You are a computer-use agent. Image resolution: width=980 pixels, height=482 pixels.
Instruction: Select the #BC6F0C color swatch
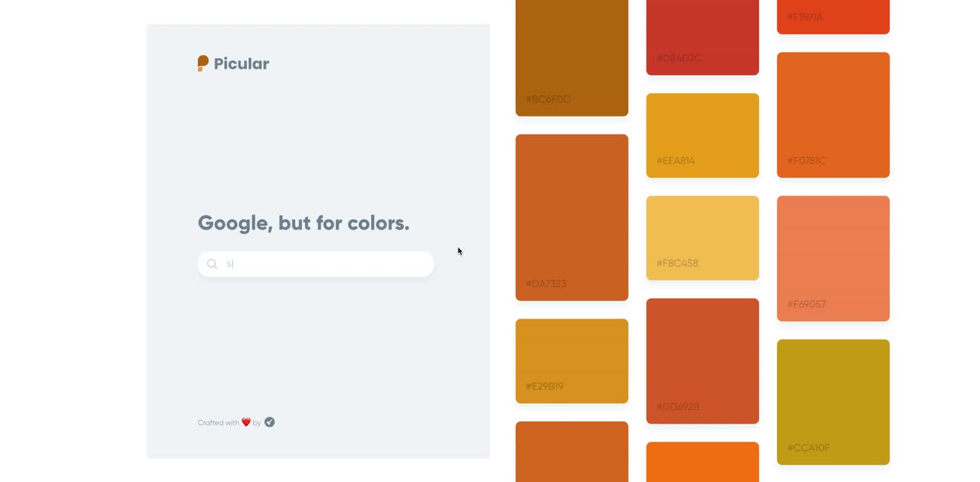[572, 58]
